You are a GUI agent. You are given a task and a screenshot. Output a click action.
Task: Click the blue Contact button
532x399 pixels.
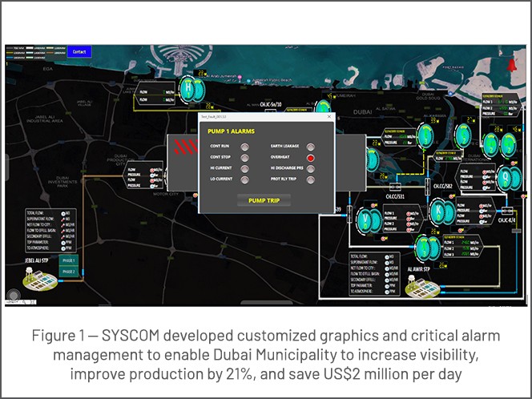click(79, 52)
